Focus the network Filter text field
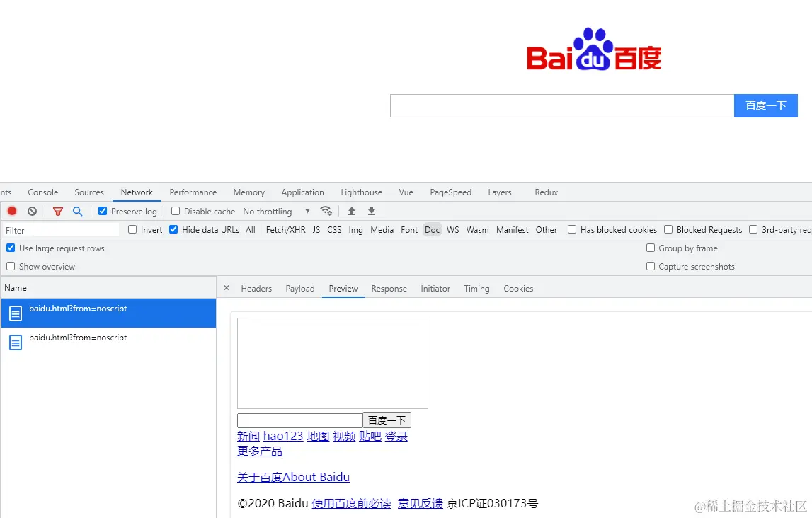This screenshot has height=518, width=812. pos(61,230)
